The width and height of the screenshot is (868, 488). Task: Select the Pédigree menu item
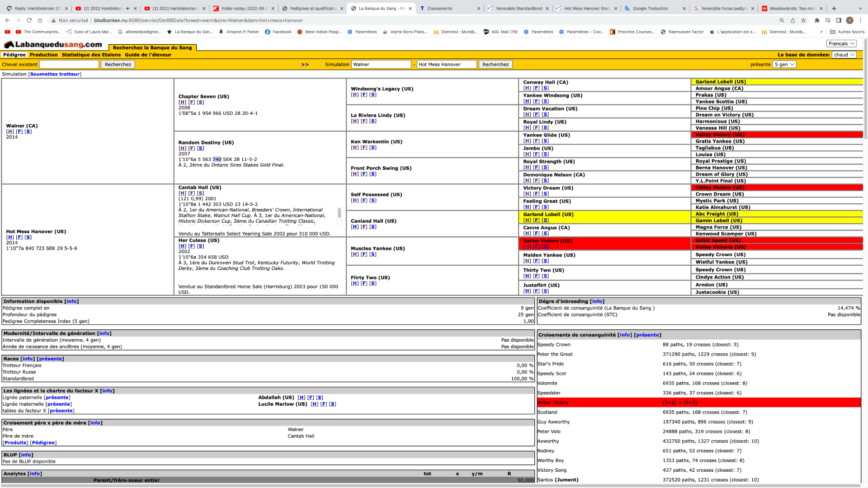14,55
